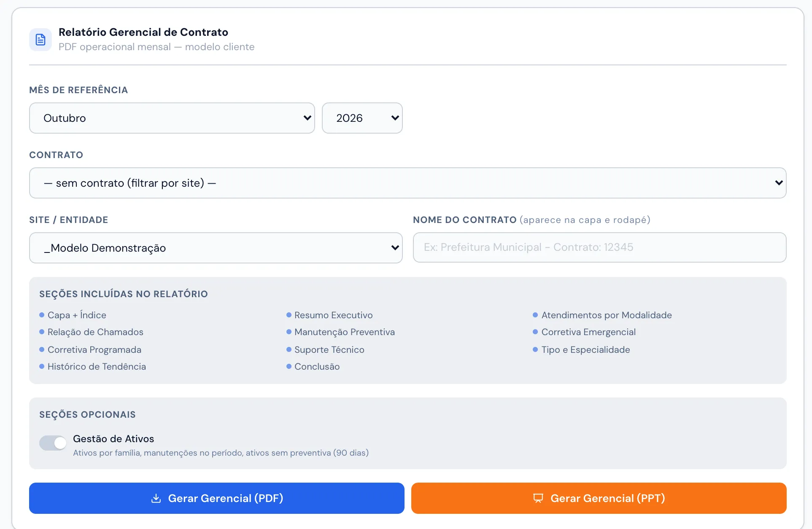Click the Relatório Gerencial de Contrato heading

[x=143, y=32]
